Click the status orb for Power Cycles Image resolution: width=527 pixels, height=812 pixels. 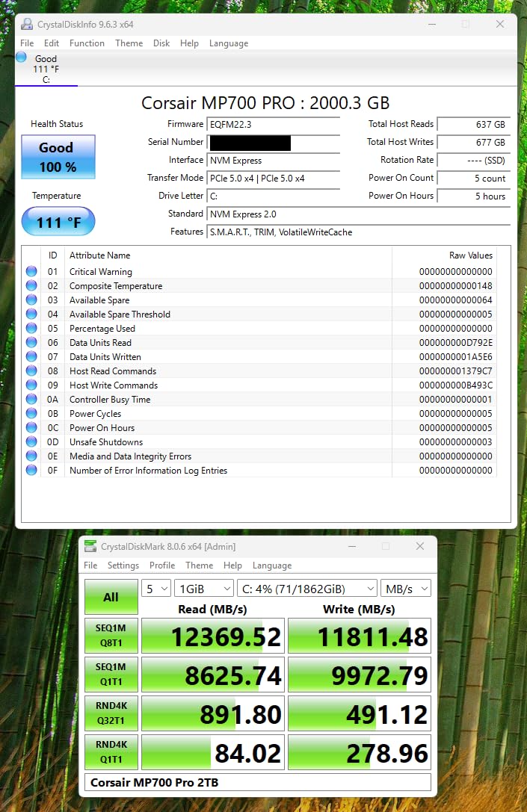(x=31, y=413)
